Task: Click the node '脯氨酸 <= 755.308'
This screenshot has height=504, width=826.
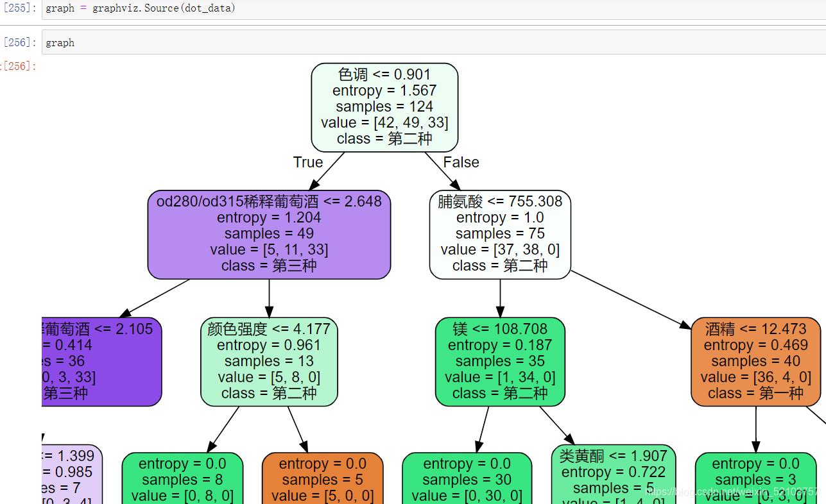Action: coord(500,234)
